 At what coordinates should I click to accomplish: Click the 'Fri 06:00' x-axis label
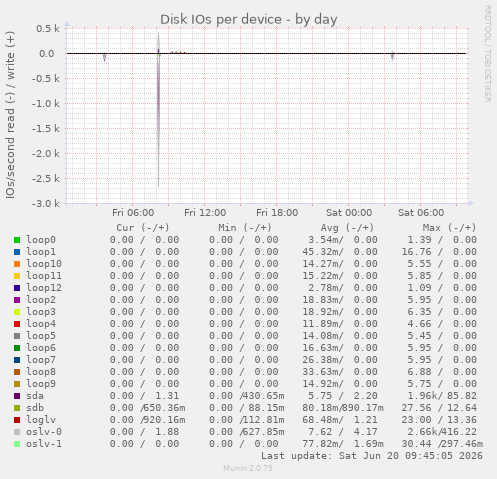[133, 213]
